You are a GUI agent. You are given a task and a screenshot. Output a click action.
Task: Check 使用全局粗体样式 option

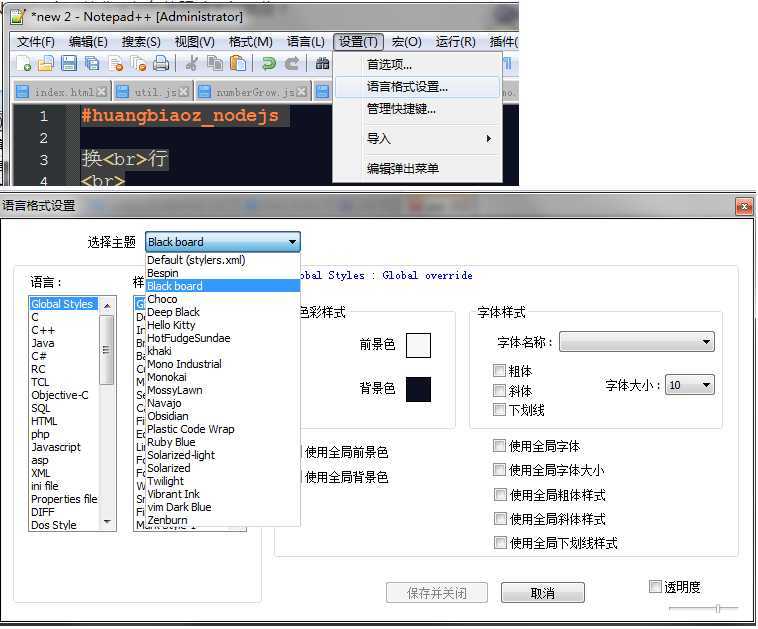tap(500, 495)
